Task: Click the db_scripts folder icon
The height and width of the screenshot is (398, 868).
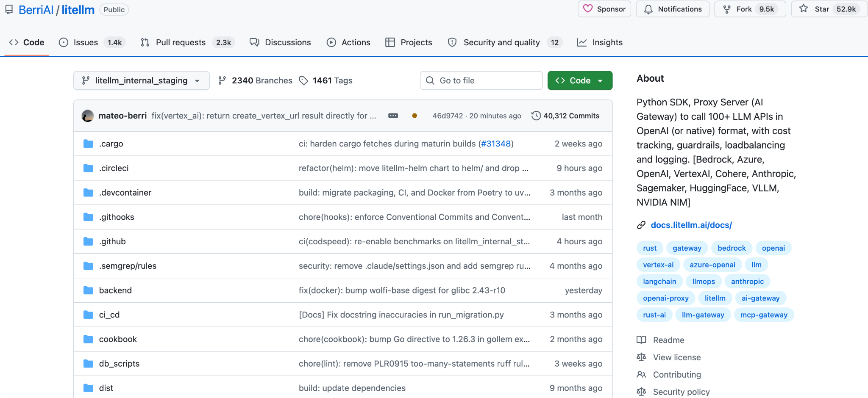Action: click(x=88, y=363)
